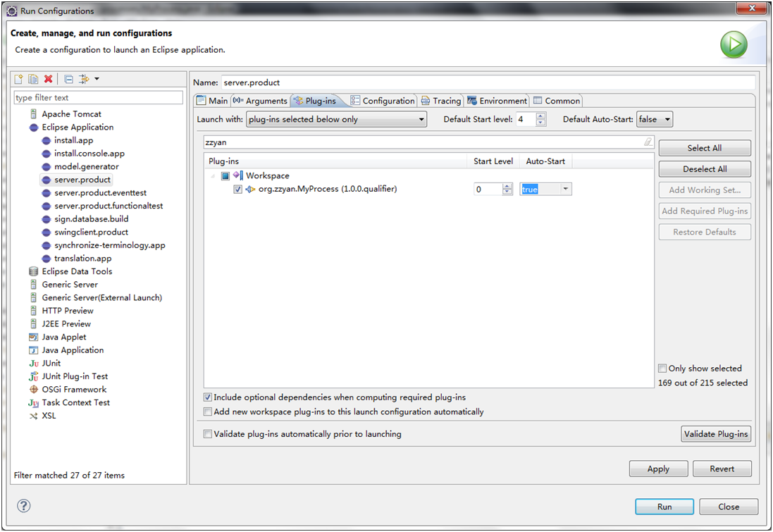The height and width of the screenshot is (532, 773).
Task: Click the green Run arrow banner icon
Action: coord(734,44)
